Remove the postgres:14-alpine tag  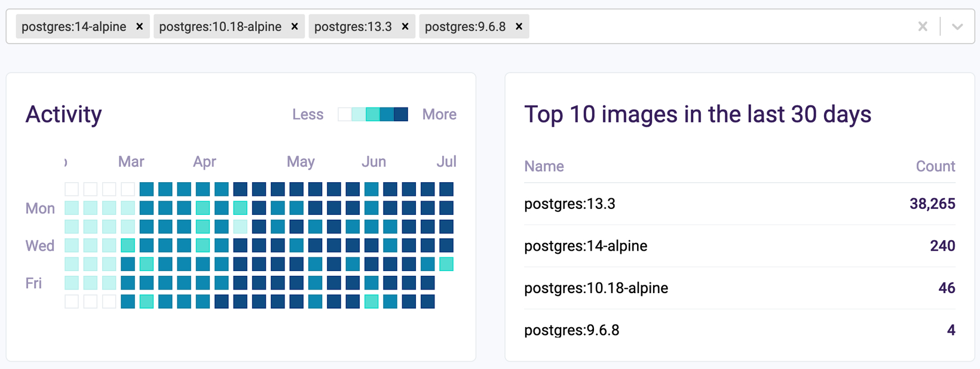[x=139, y=26]
